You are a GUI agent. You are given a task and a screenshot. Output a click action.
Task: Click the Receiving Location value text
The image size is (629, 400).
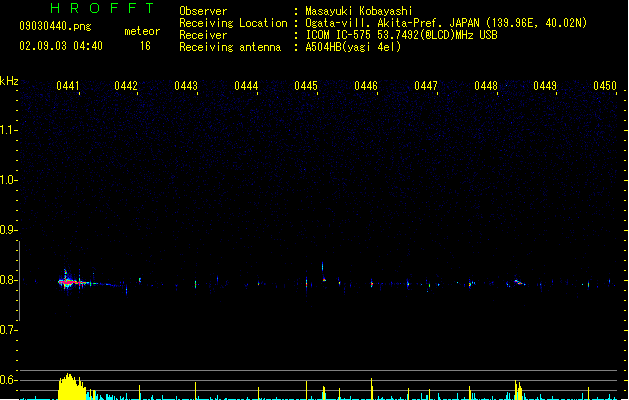(446, 23)
